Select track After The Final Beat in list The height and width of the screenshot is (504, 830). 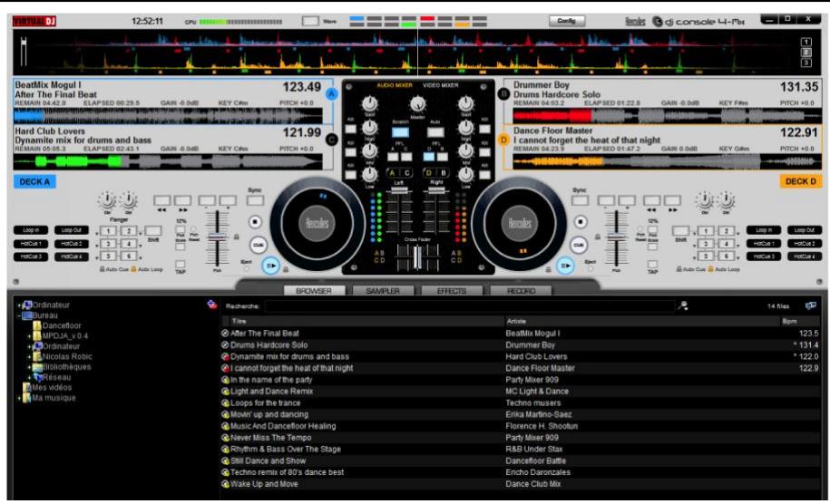[x=522, y=334]
